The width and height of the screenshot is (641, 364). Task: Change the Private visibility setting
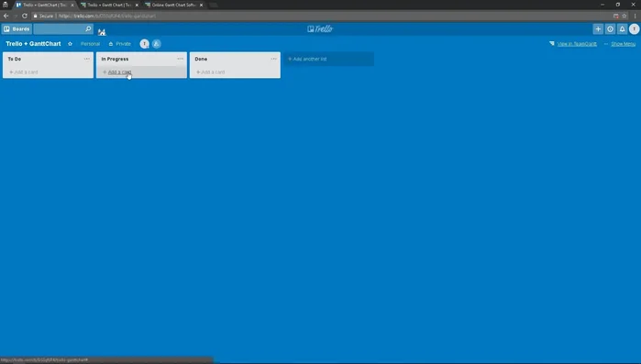[x=120, y=44]
